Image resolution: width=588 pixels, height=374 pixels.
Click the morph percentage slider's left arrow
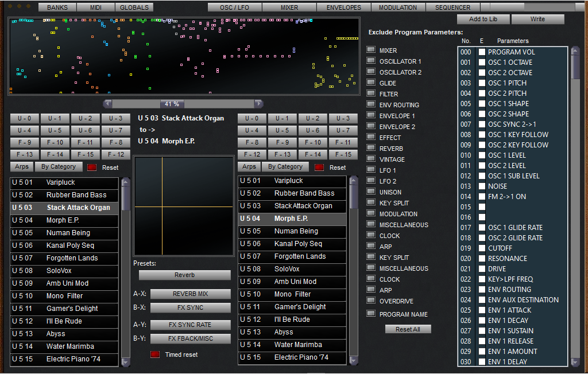tap(107, 104)
